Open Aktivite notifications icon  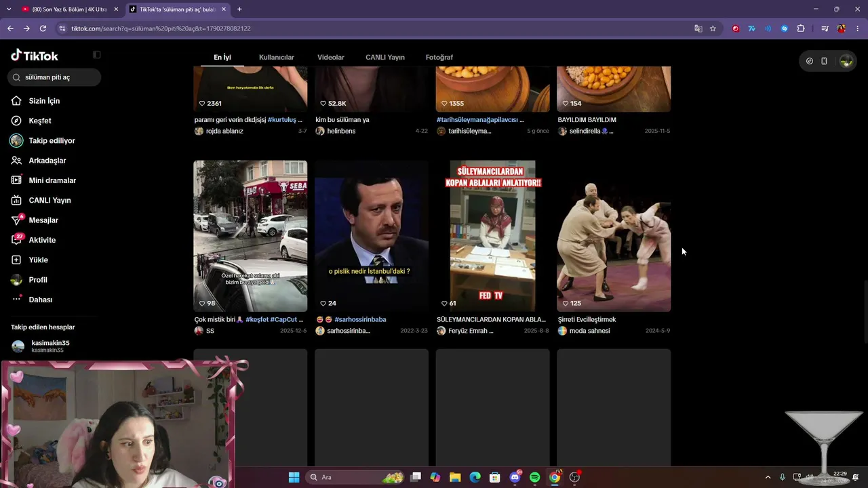[16, 240]
